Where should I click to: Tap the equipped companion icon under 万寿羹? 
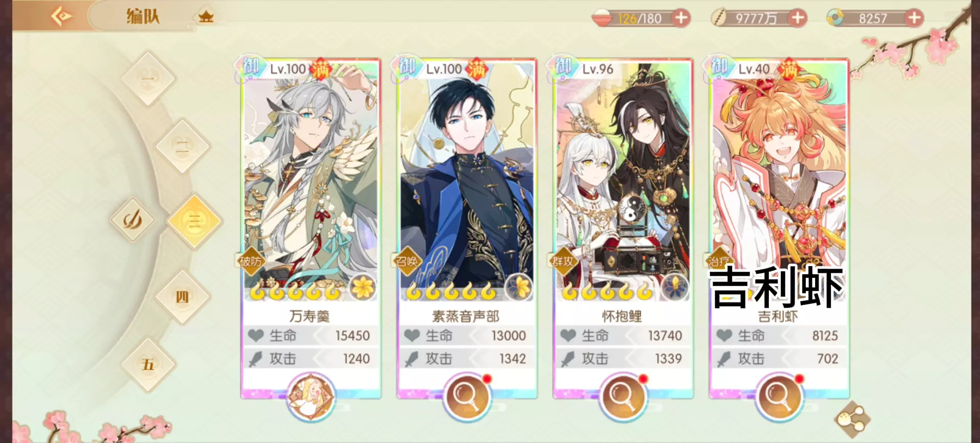coord(310,396)
